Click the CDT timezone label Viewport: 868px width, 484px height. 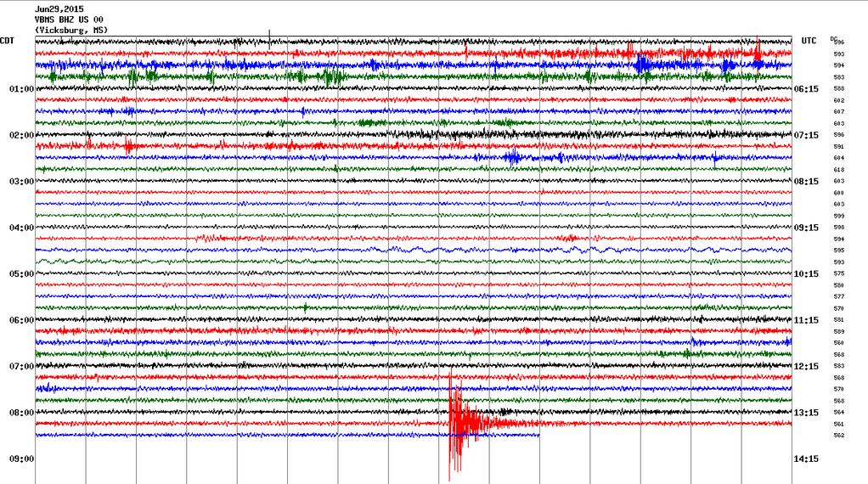[x=7, y=41]
